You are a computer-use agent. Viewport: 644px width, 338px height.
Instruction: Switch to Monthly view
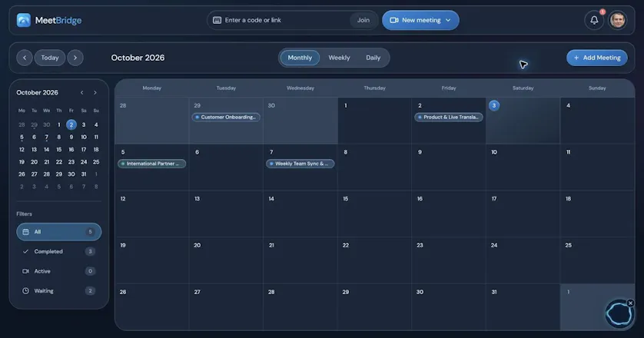coord(300,58)
